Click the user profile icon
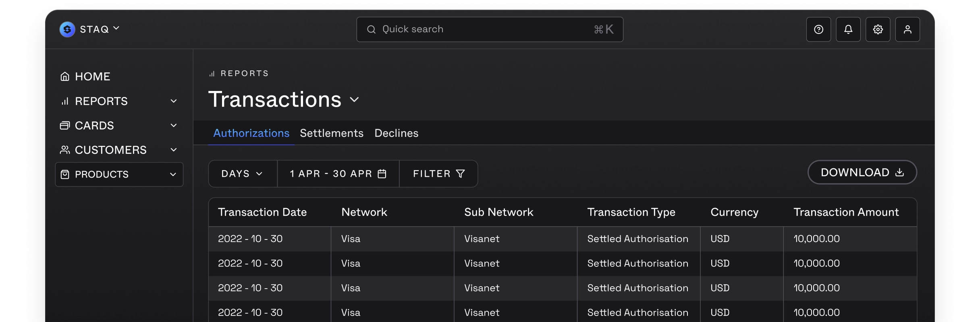Screen dimensions: 980x322 coord(908,29)
